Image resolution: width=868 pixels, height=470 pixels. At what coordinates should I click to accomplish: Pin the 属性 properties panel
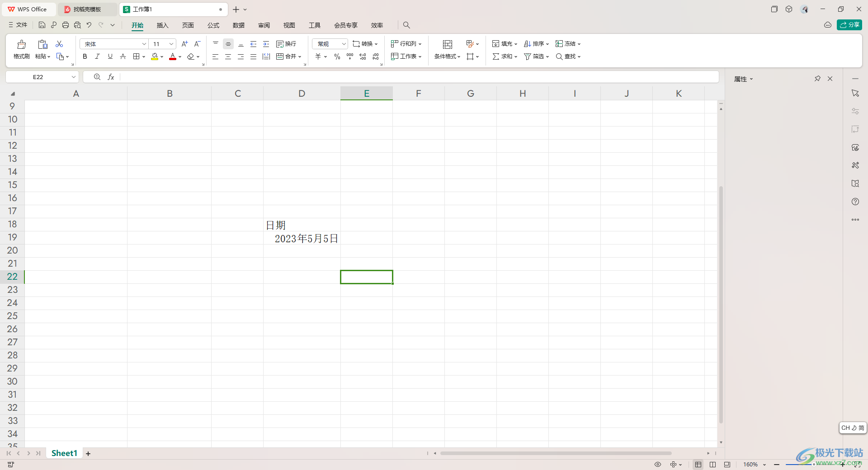tap(817, 79)
